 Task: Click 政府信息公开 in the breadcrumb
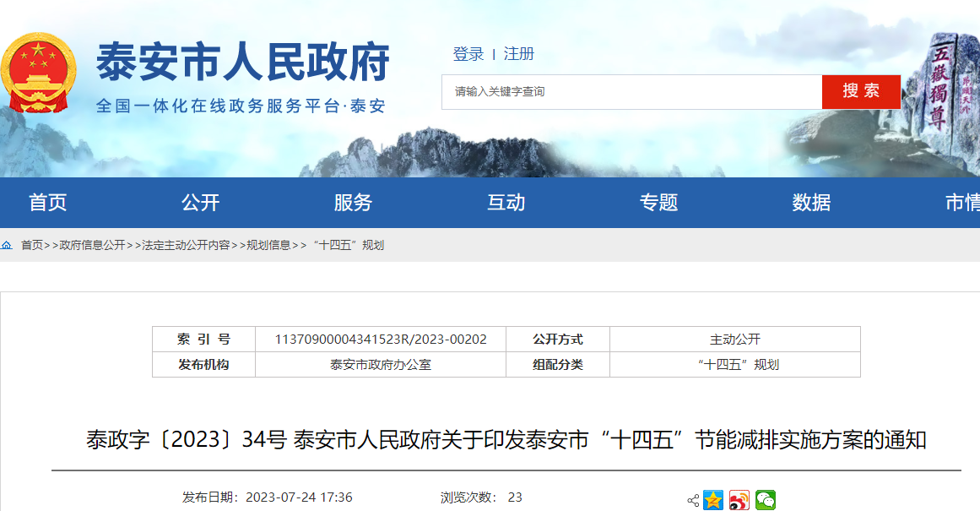click(92, 245)
